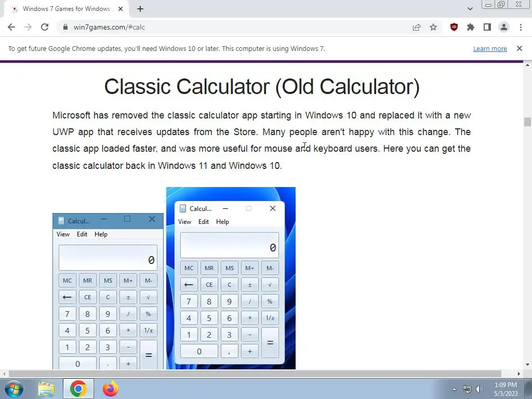Expand the tab search chevron
Image resolution: width=532 pixels, height=399 pixels.
click(x=470, y=9)
